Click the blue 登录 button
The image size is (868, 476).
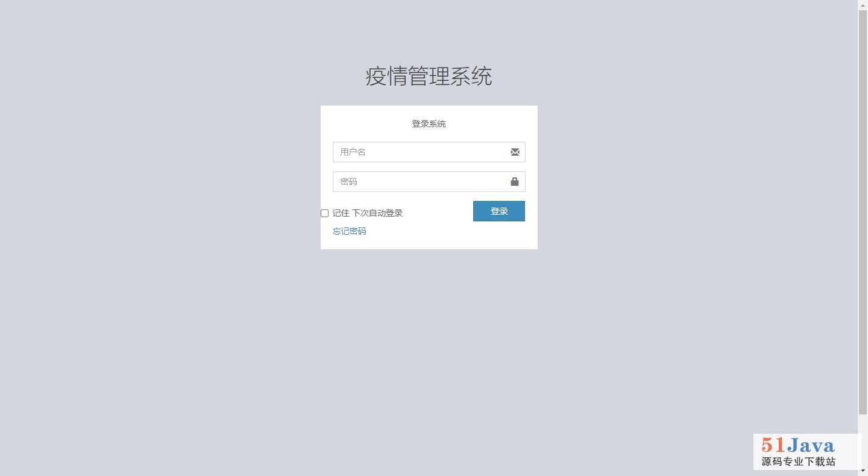499,211
